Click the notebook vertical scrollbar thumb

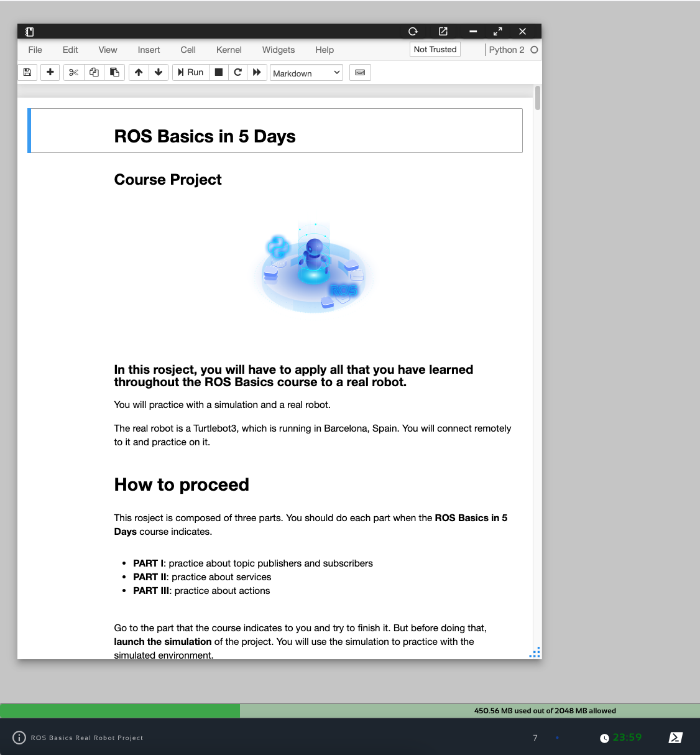pos(538,98)
